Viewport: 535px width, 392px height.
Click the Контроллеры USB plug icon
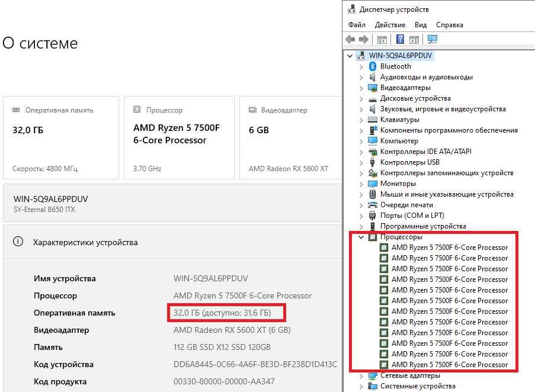coord(373,162)
